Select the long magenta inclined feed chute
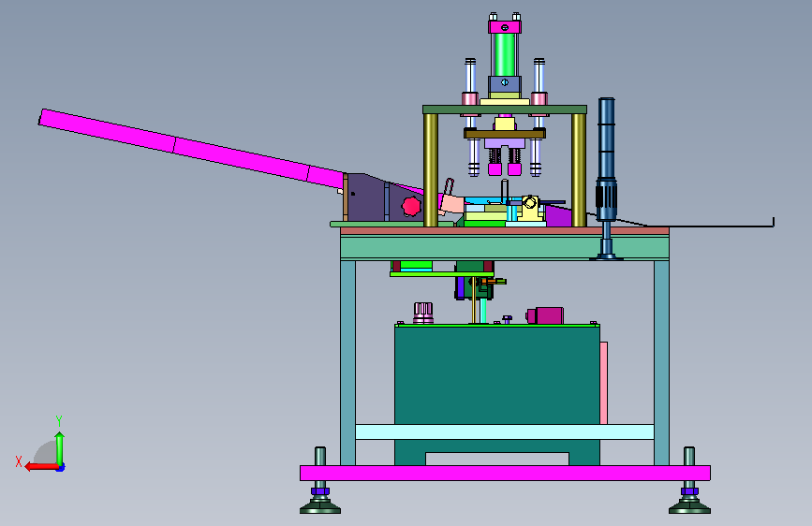 point(190,148)
